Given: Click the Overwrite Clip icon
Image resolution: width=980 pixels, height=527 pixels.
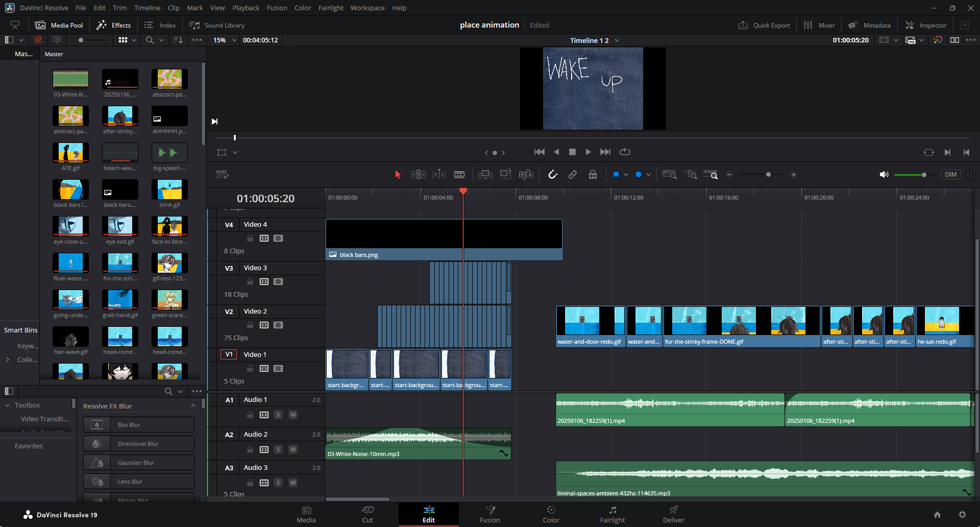Looking at the screenshot, I should [506, 175].
